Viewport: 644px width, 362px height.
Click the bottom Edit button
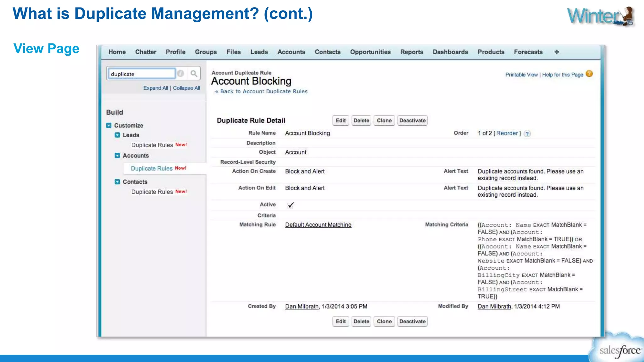coord(341,321)
